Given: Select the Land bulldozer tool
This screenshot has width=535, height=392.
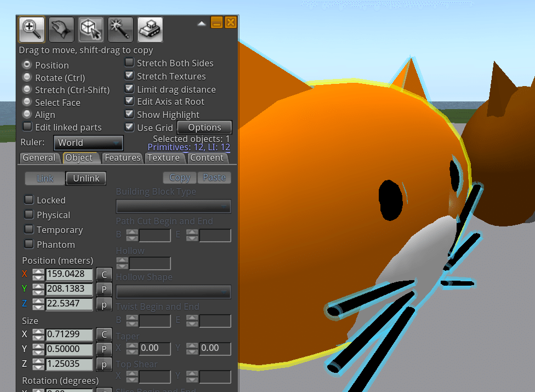Looking at the screenshot, I should [150, 30].
